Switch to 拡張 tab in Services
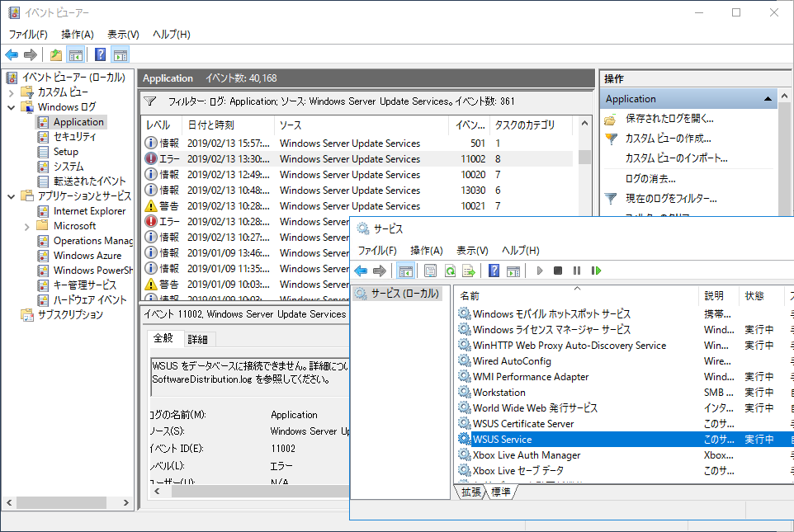The width and height of the screenshot is (794, 532). [471, 492]
